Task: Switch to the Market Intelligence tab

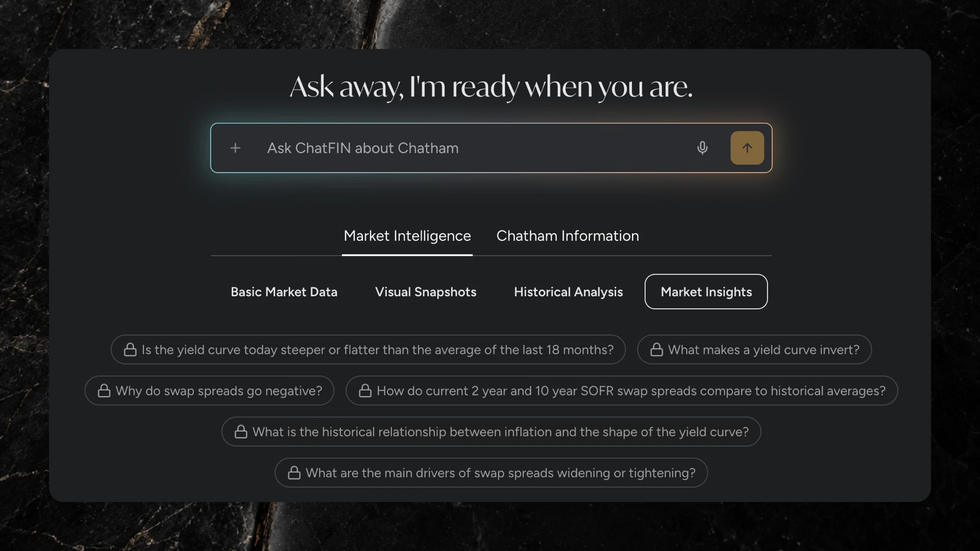Action: tap(407, 236)
